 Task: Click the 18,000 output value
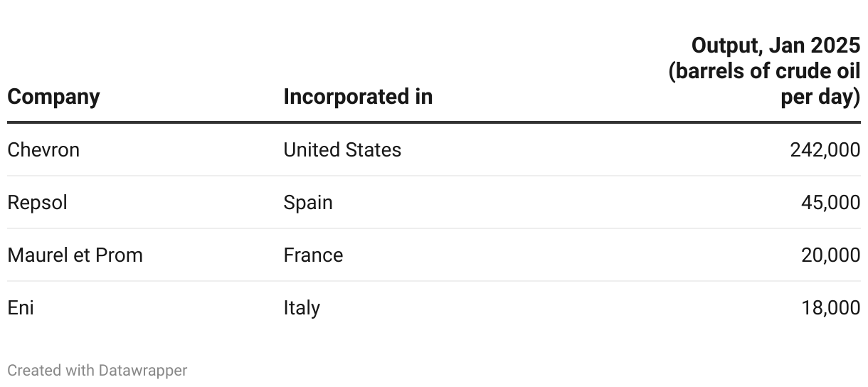[x=830, y=308]
